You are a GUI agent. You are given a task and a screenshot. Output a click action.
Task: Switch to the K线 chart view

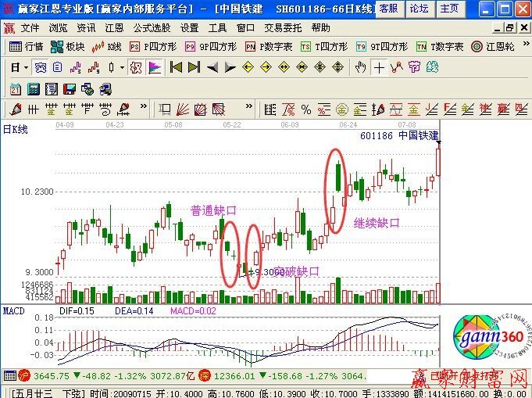108,47
